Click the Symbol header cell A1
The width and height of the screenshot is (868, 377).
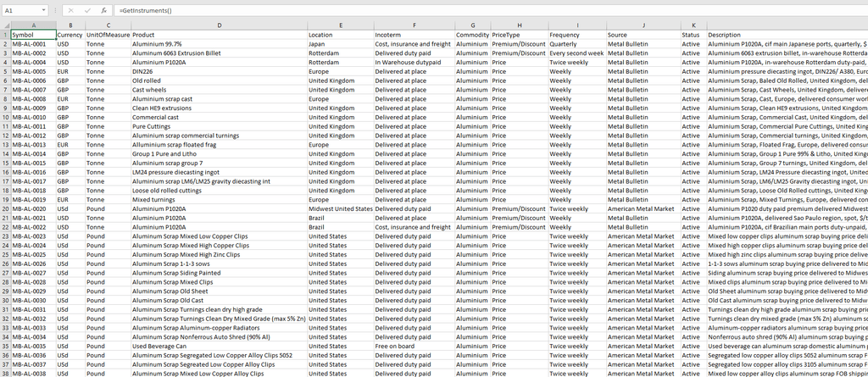point(33,35)
